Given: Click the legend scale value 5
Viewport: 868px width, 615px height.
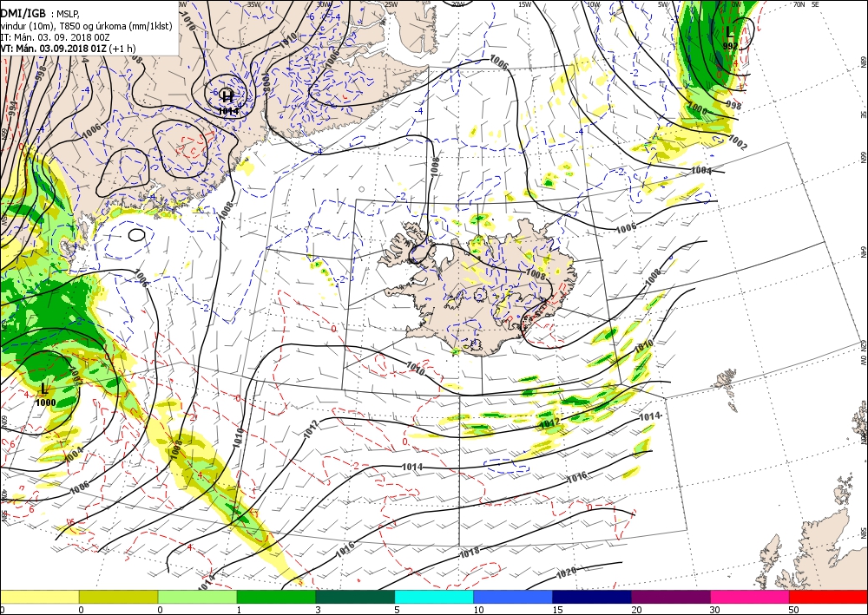Looking at the screenshot, I should click(398, 610).
